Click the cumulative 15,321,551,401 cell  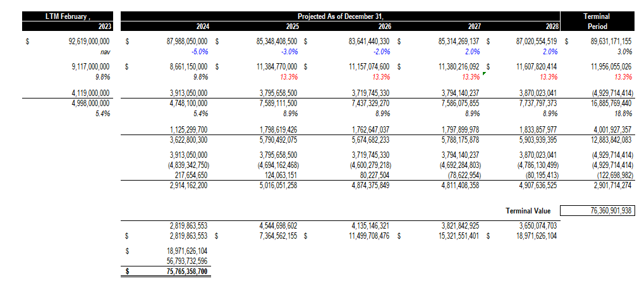[458, 236]
